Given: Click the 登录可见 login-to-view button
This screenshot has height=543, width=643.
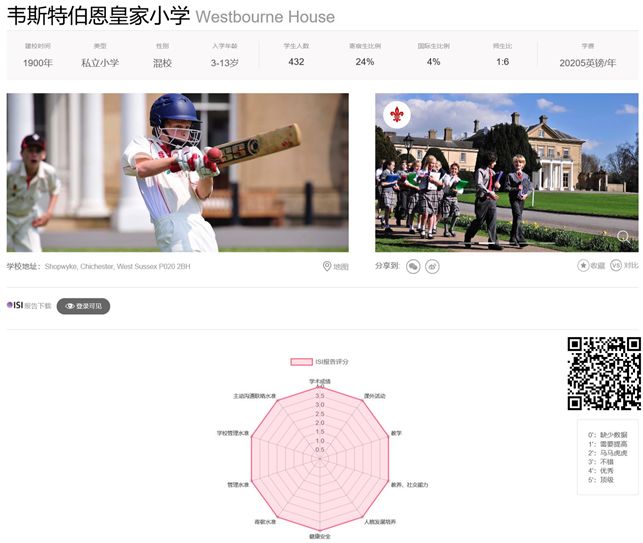Looking at the screenshot, I should point(83,306).
